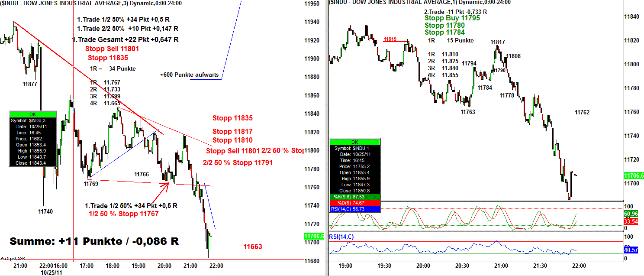644x276 pixels.
Task: Click the left chart $INDU 3-minute title
Action: click(91, 3)
